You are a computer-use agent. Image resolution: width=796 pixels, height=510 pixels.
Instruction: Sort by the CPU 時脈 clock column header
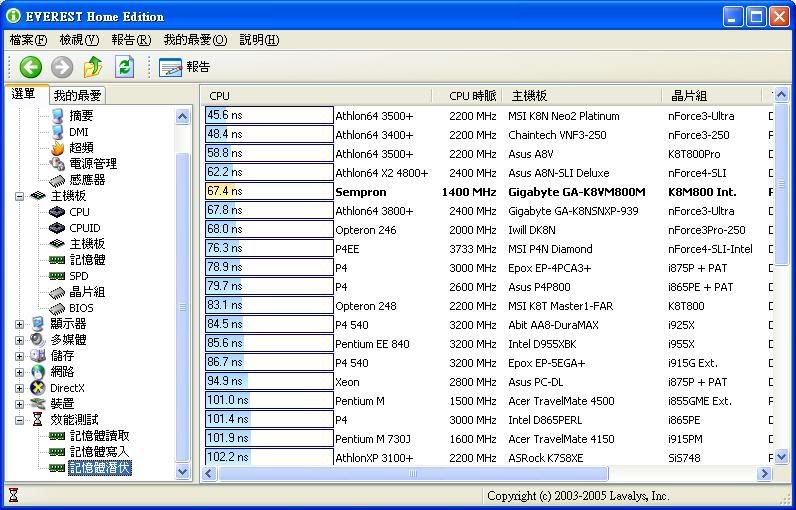[x=467, y=96]
